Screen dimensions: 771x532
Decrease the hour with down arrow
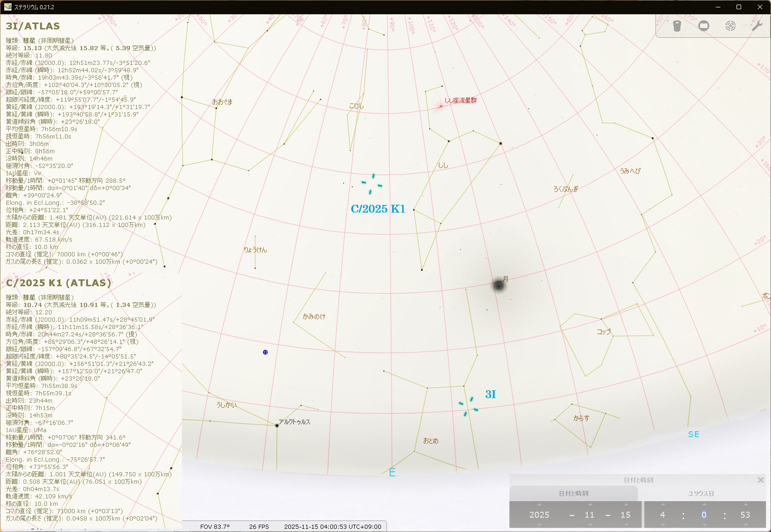pos(662,525)
